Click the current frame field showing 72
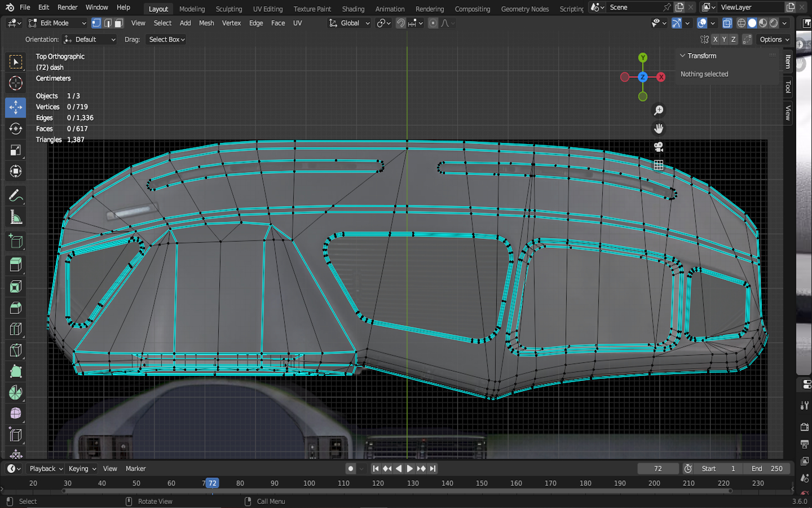Viewport: 812px width, 508px height. coord(657,468)
